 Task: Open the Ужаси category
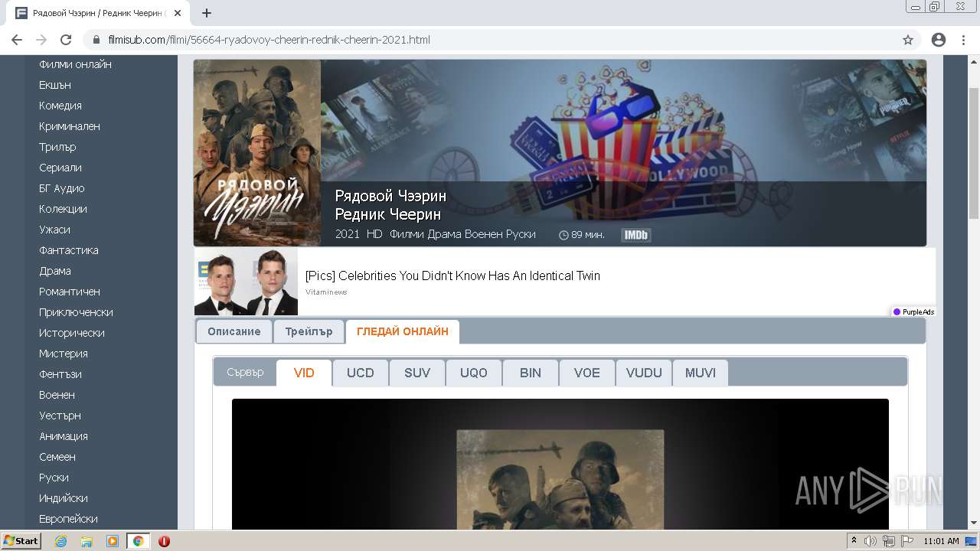coord(54,230)
